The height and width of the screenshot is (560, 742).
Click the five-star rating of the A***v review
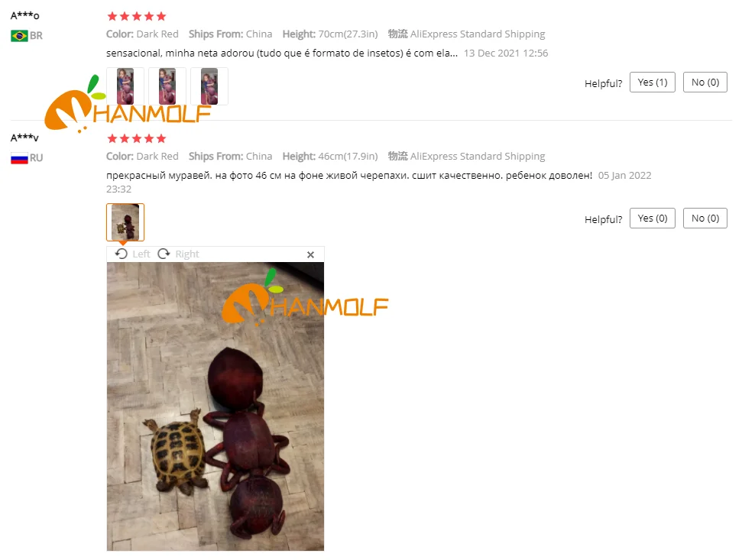137,138
